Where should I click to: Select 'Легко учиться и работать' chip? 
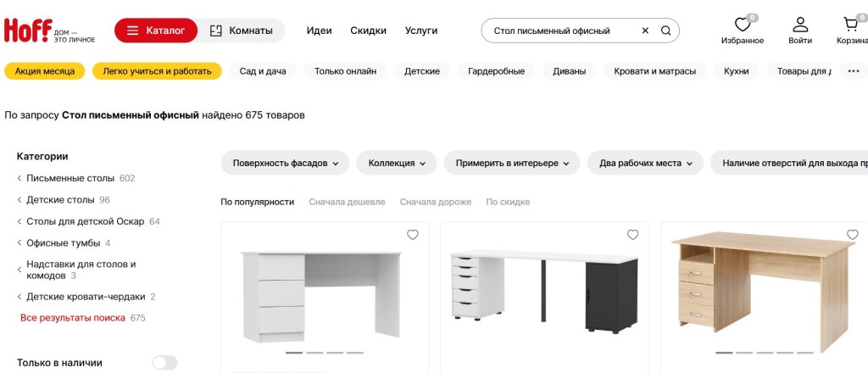(157, 71)
